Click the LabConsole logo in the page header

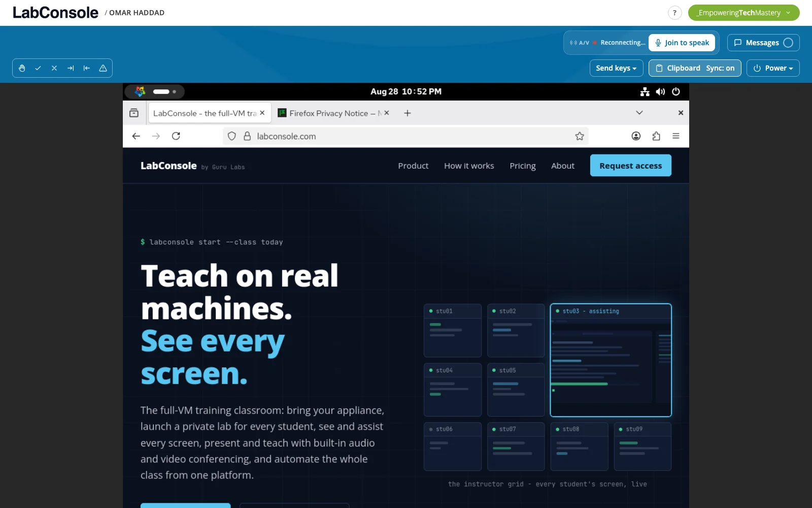point(168,166)
